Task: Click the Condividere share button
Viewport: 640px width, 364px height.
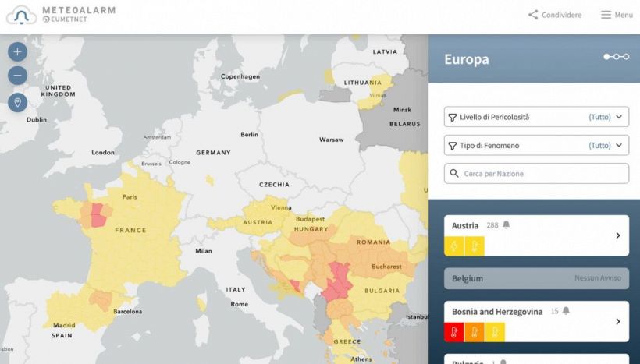Action: tap(554, 15)
